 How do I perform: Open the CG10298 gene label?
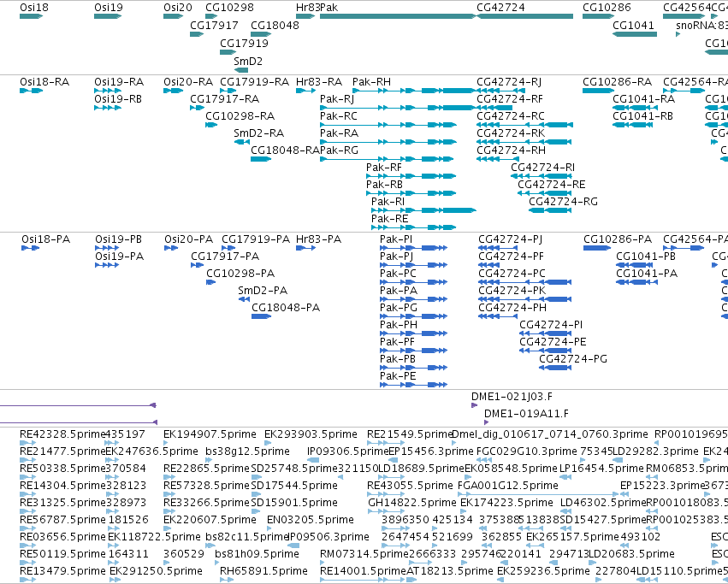click(x=229, y=8)
